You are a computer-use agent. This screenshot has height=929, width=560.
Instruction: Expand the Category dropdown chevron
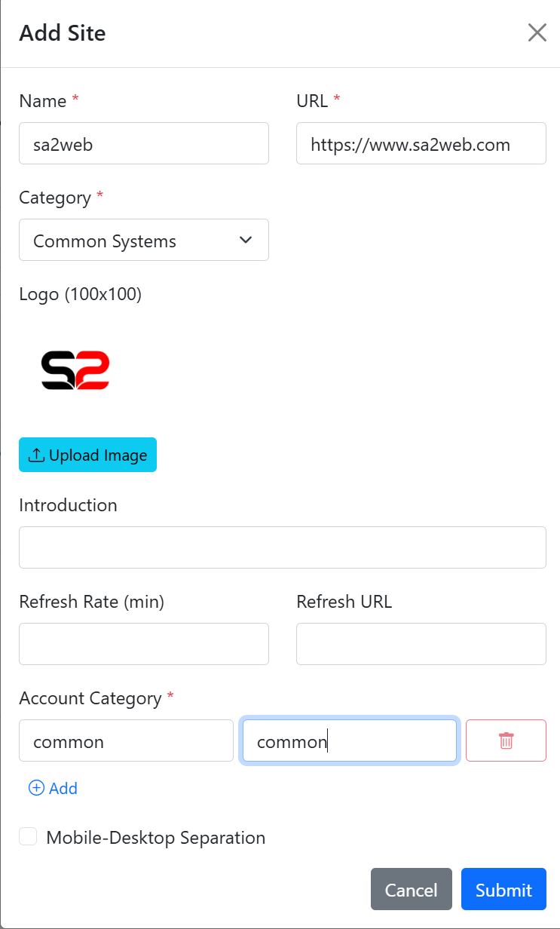245,240
